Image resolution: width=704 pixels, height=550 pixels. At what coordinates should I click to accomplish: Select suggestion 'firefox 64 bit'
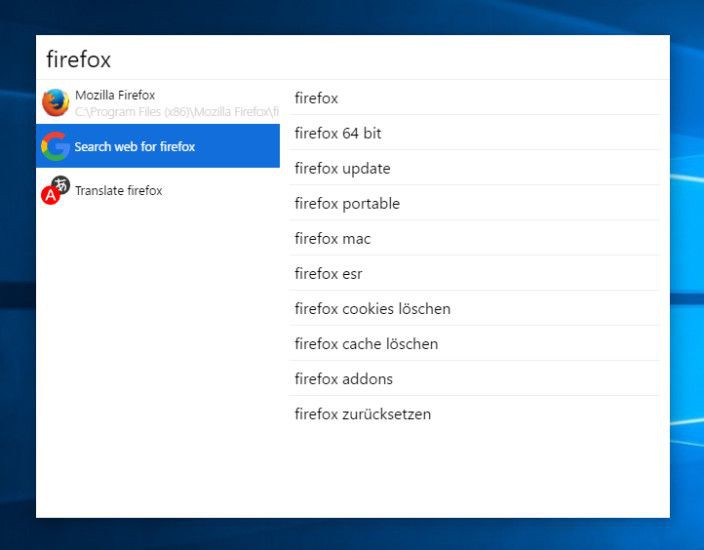[474, 133]
